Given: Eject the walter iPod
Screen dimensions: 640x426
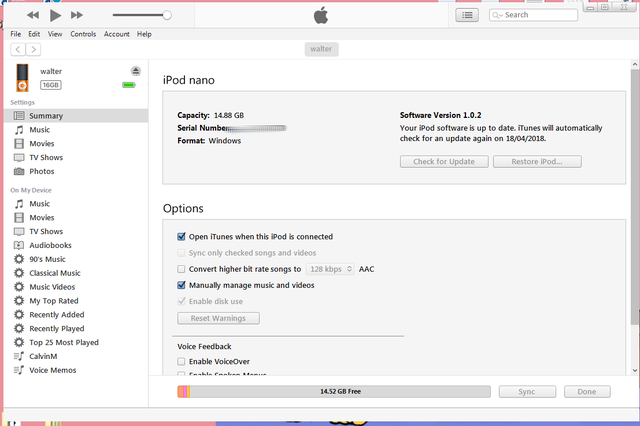Looking at the screenshot, I should pyautogui.click(x=136, y=71).
